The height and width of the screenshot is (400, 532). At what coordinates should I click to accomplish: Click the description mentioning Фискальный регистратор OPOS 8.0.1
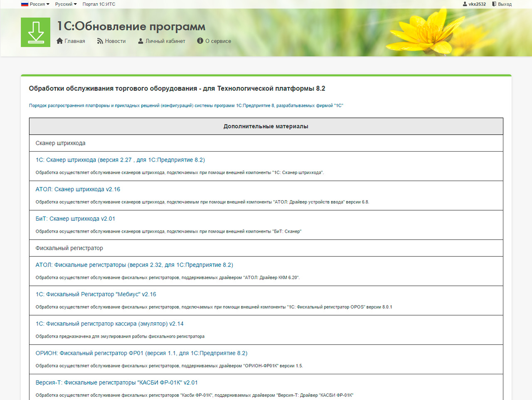214,307
